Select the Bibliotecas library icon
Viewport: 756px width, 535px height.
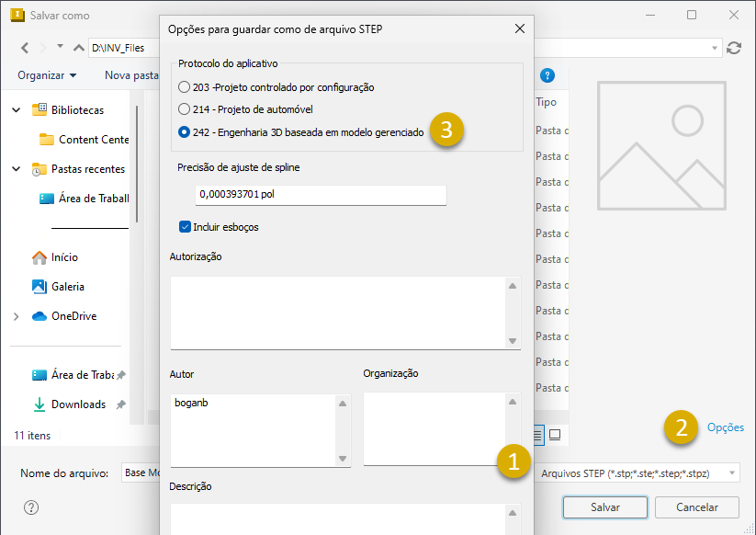click(39, 109)
